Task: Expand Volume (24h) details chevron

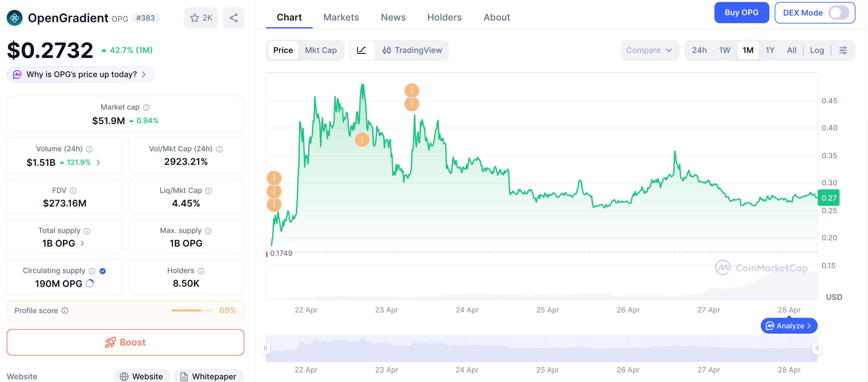Action: tap(98, 163)
